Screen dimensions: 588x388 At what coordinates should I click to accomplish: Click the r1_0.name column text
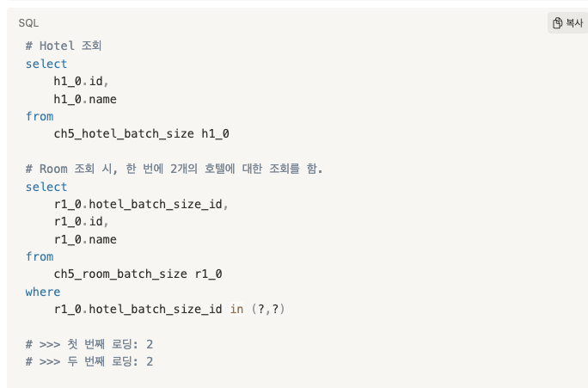(x=85, y=239)
